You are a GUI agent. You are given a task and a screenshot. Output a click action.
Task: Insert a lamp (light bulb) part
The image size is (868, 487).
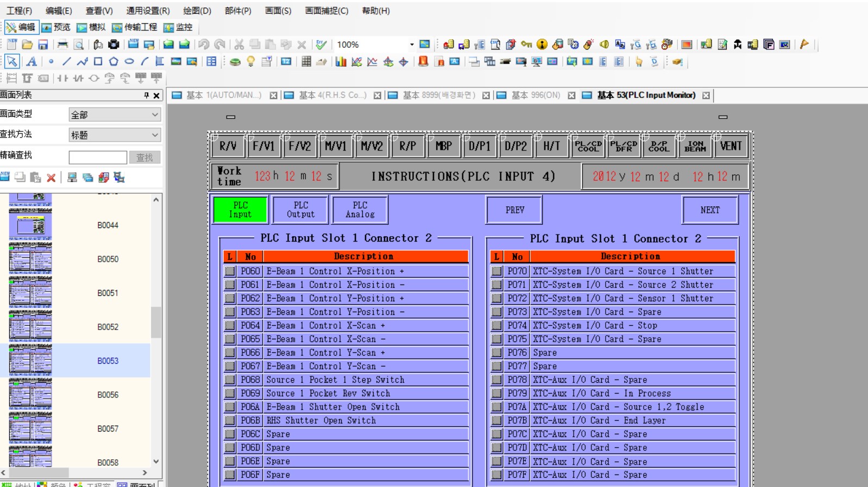click(250, 62)
